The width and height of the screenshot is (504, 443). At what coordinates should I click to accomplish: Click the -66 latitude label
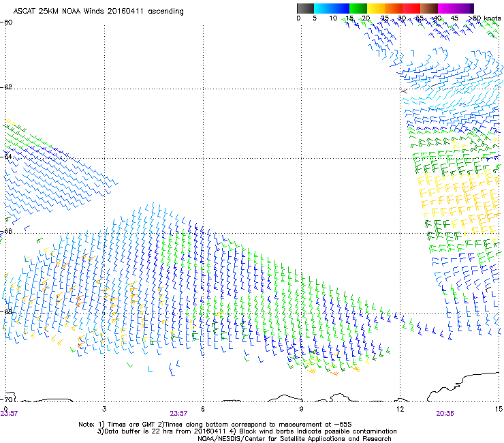pos(6,231)
